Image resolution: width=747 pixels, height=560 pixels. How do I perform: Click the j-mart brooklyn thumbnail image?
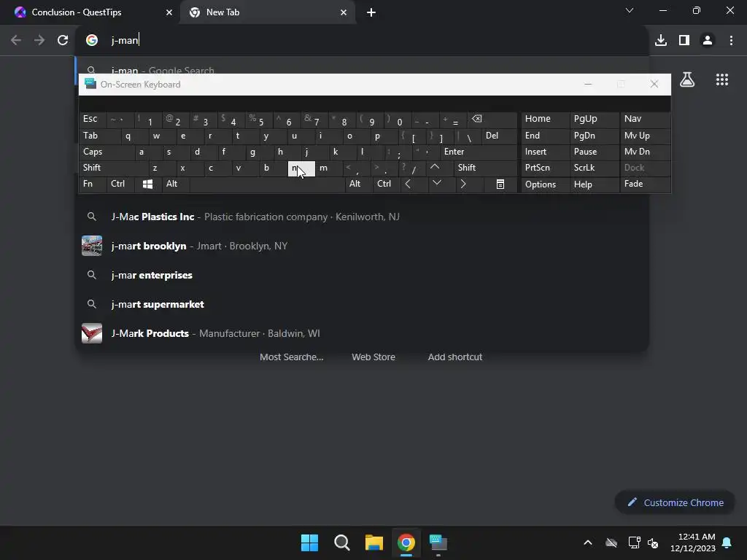click(92, 246)
